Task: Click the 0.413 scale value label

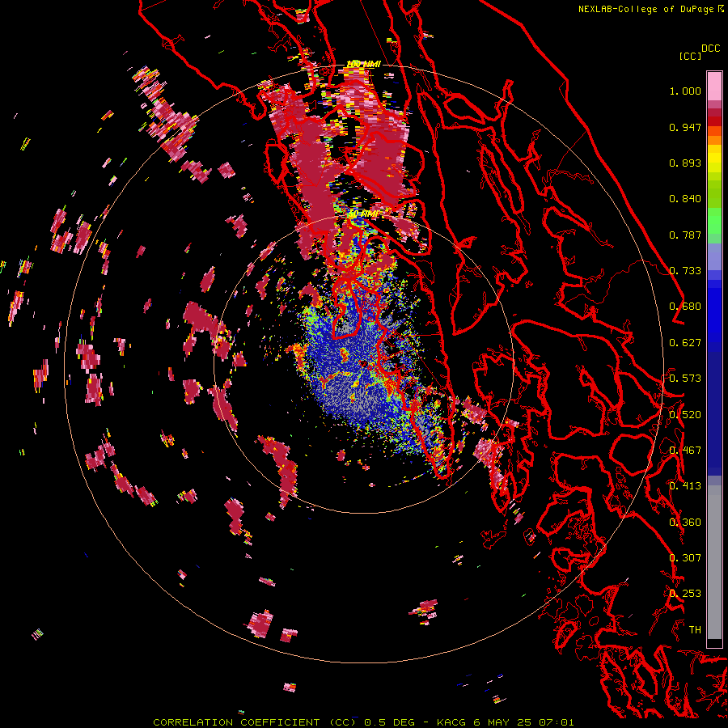Action: (x=685, y=486)
